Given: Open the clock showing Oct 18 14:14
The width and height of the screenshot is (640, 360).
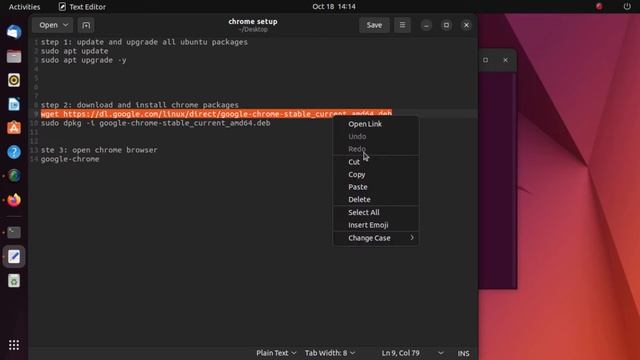Looking at the screenshot, I should pos(334,7).
